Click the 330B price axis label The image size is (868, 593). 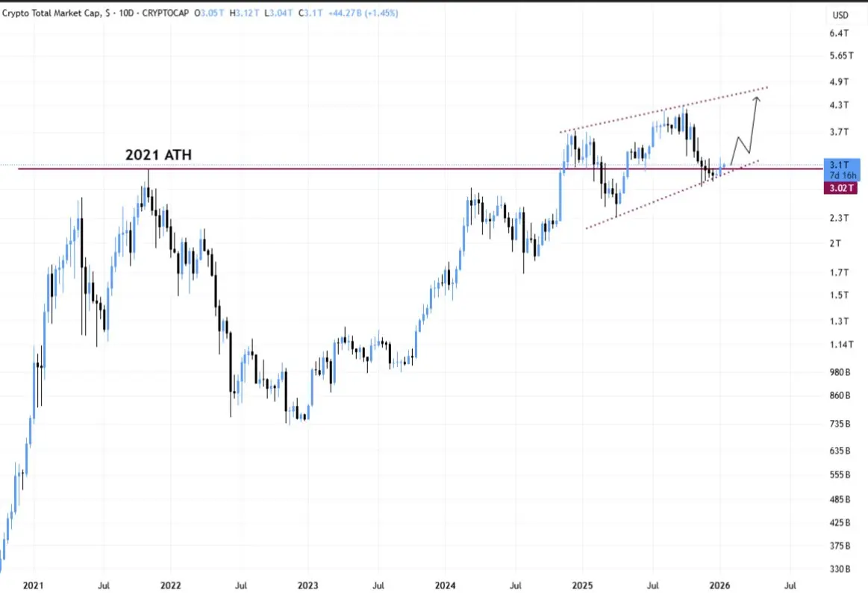point(840,569)
